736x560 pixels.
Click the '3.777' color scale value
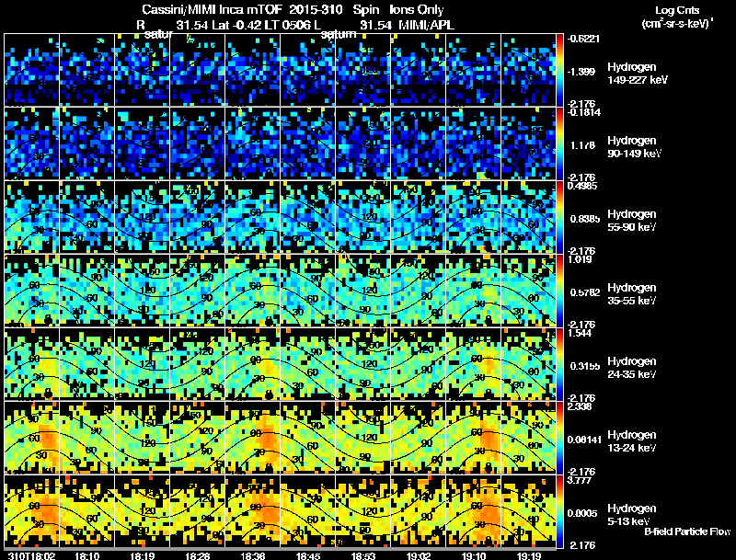click(580, 480)
